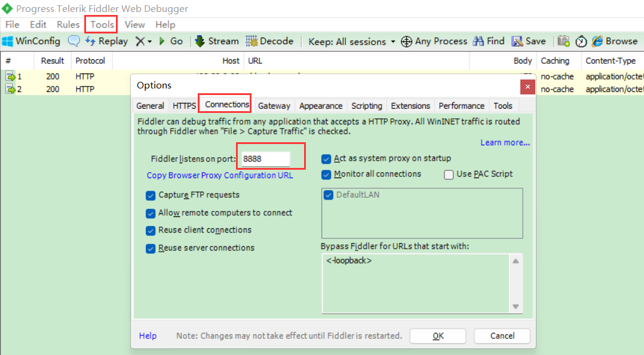This screenshot has height=355, width=644.
Task: Click the Any Process target icon
Action: point(406,41)
